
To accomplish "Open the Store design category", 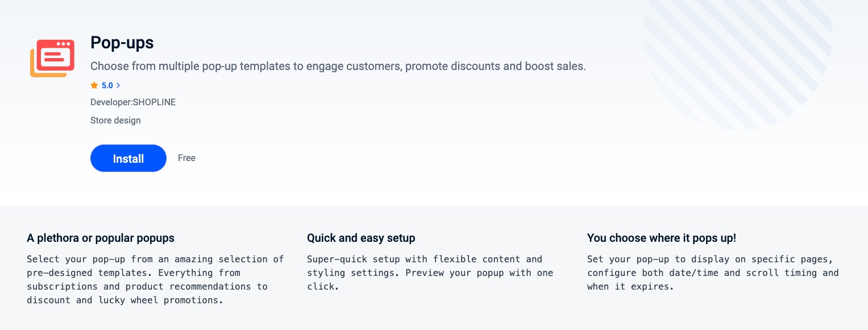I will point(115,121).
